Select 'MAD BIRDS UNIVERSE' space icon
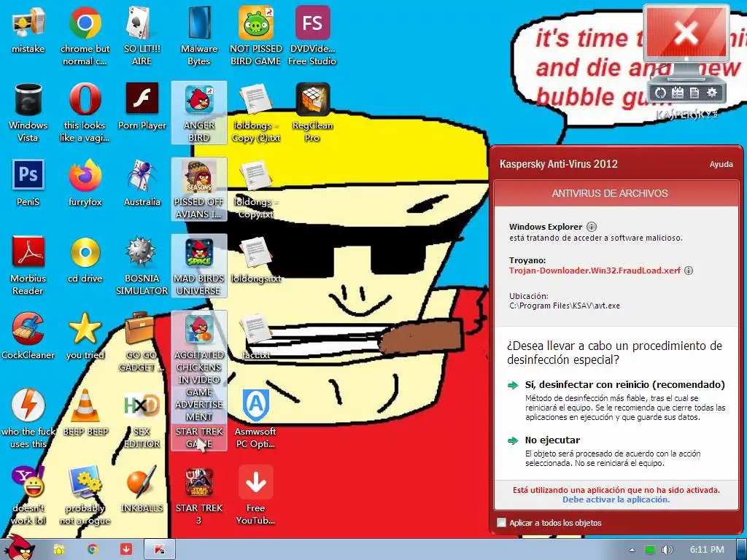Viewport: 747px width, 560px height. [198, 266]
